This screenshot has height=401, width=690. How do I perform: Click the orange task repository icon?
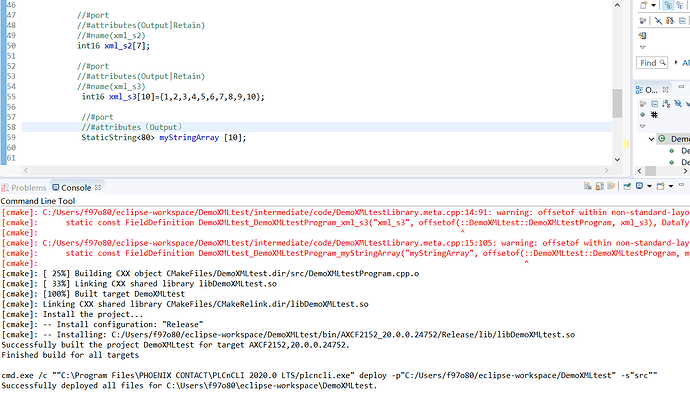coord(642,36)
